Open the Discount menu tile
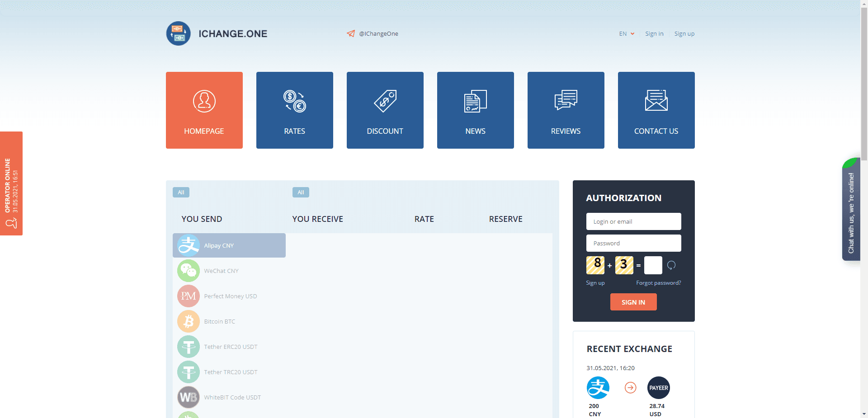Screen dimensions: 868x418 click(x=385, y=110)
